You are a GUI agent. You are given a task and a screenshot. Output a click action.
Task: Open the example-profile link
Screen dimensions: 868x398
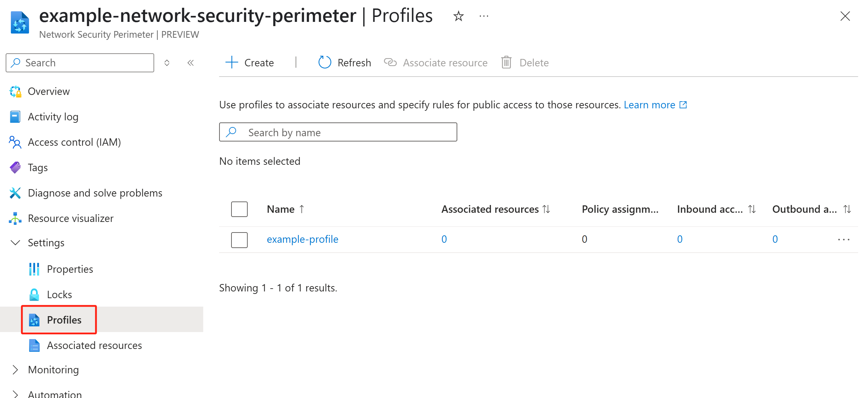[302, 239]
